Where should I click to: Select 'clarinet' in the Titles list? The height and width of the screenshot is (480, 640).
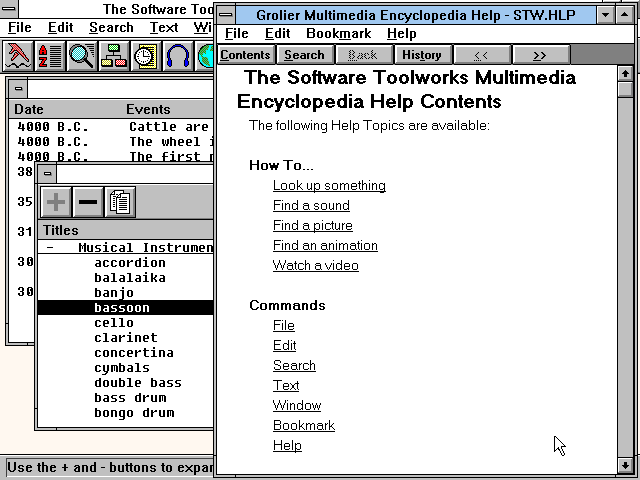126,338
